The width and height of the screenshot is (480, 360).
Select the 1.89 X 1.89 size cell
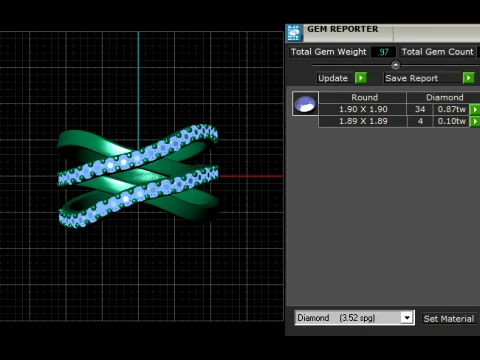pos(363,121)
